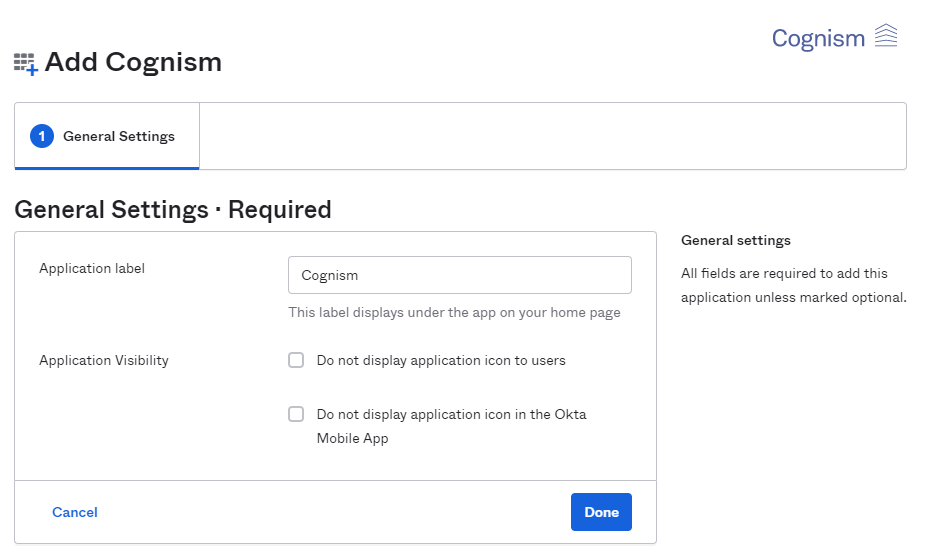927x559 pixels.
Task: Click the add-application grid icon beside Add Cognism
Action: (25, 64)
